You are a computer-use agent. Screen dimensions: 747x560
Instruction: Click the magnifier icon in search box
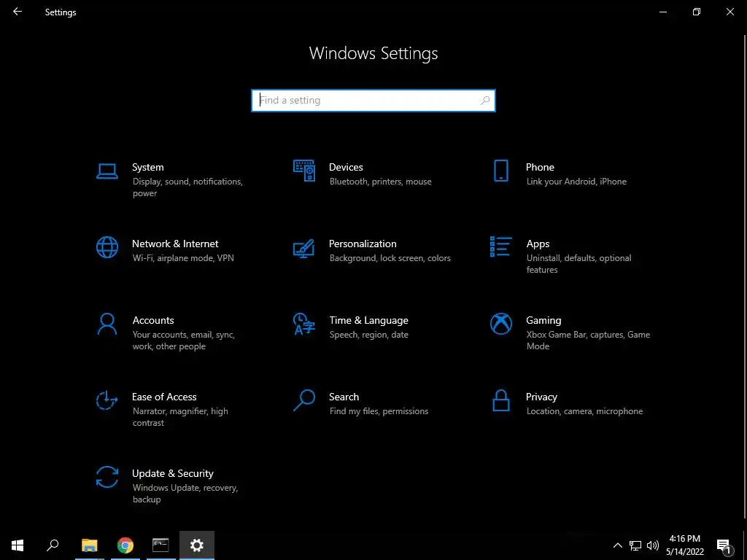[x=485, y=101]
